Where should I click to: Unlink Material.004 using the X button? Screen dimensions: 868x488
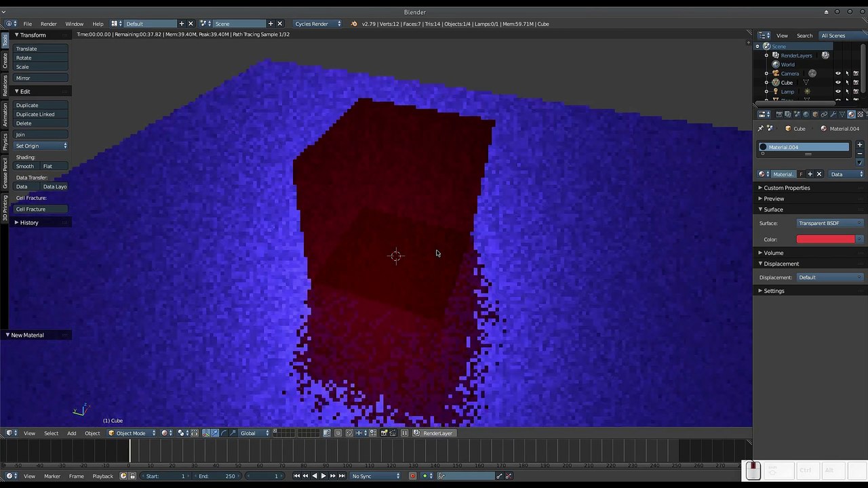tap(818, 174)
